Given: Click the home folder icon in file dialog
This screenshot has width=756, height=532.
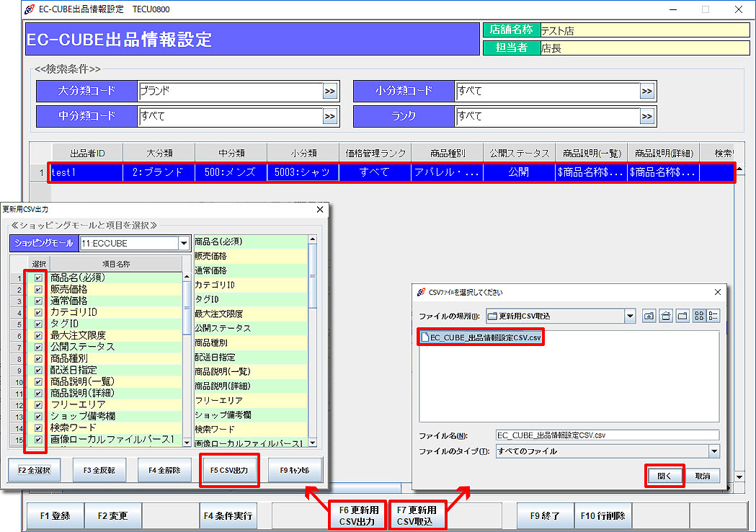Looking at the screenshot, I should [666, 316].
